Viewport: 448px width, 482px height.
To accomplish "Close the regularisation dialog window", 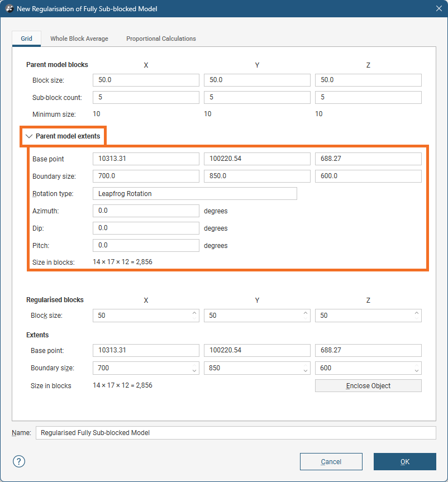I will 439,8.
